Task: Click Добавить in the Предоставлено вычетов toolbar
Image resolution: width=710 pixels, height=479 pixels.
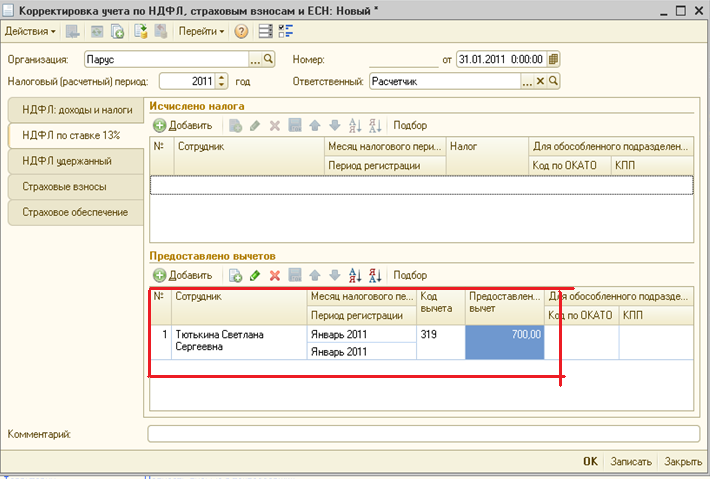Action: 183,275
